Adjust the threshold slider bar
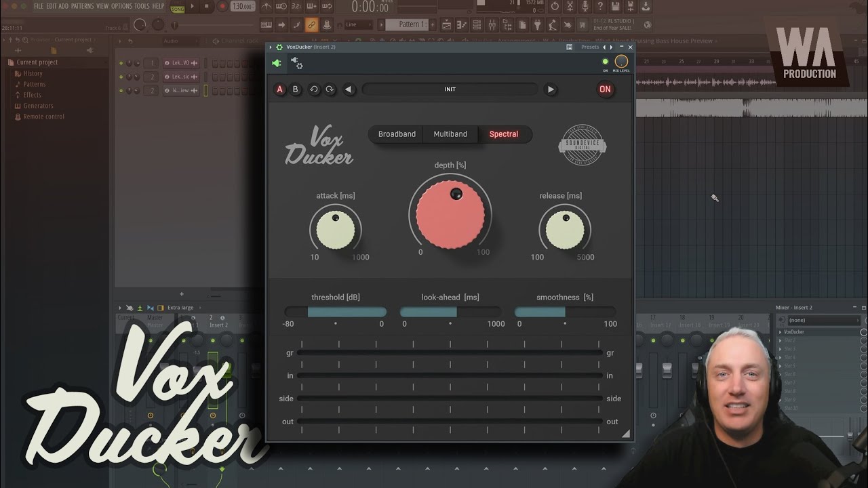 pos(336,312)
